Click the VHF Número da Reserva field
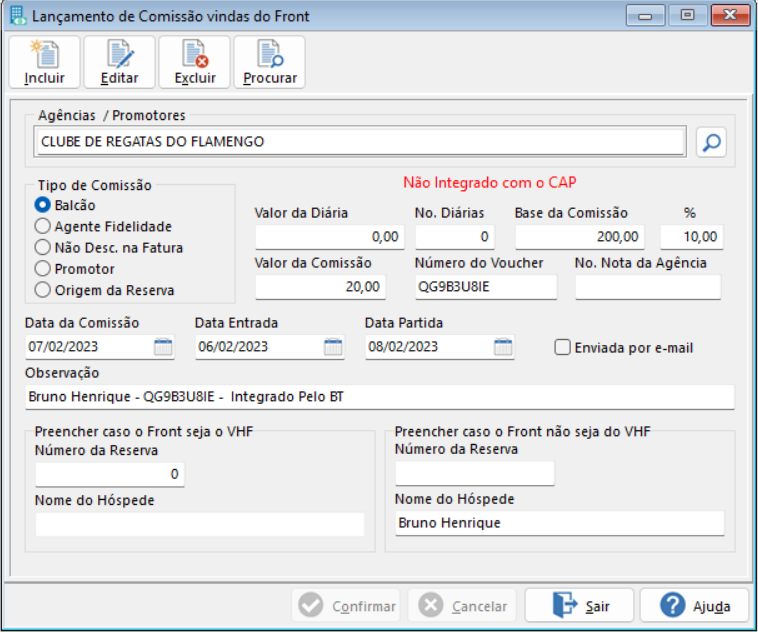The image size is (758, 632). pyautogui.click(x=110, y=474)
